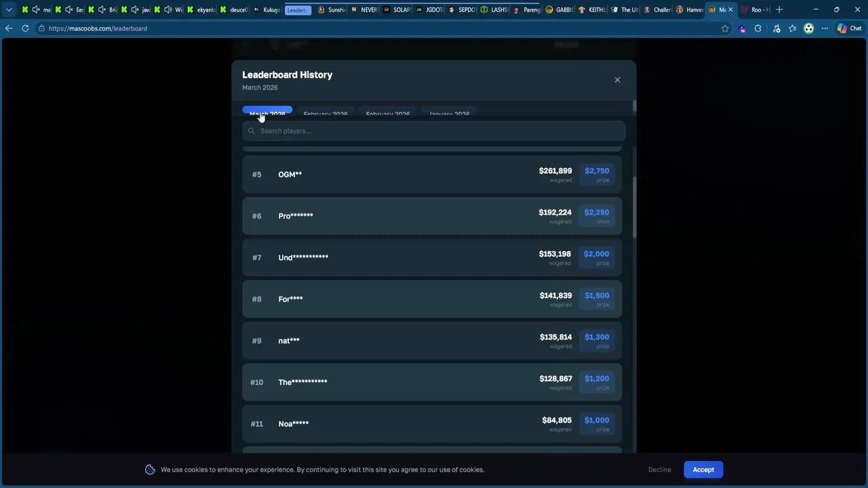
Task: Select the rank #10 The*********** row
Action: click(x=432, y=382)
